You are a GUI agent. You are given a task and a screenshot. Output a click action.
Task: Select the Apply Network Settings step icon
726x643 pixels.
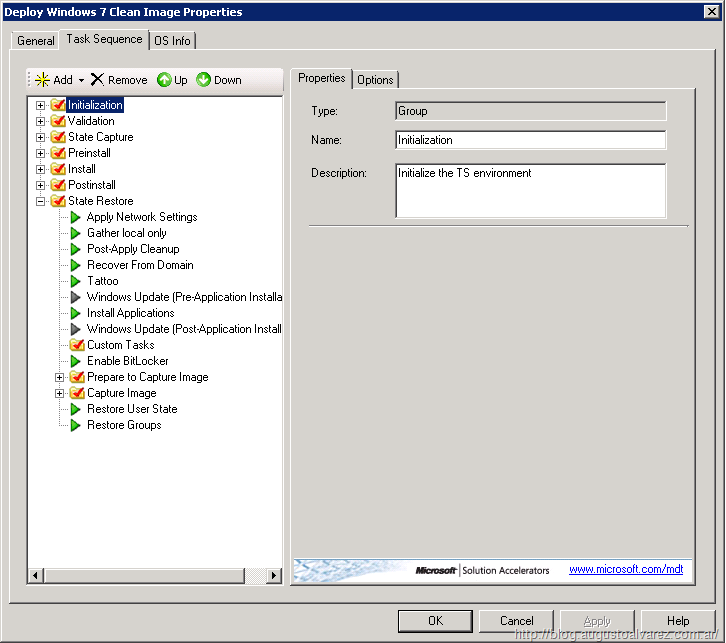[76, 217]
